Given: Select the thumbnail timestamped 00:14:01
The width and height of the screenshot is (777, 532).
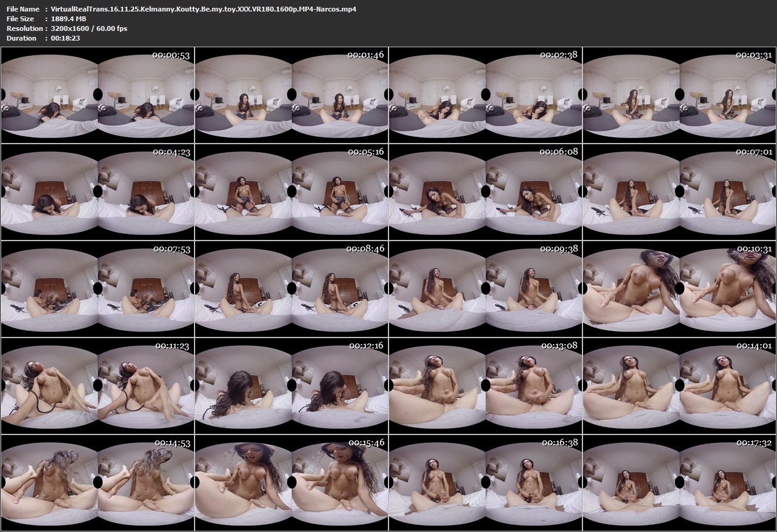Looking at the screenshot, I should (x=679, y=385).
